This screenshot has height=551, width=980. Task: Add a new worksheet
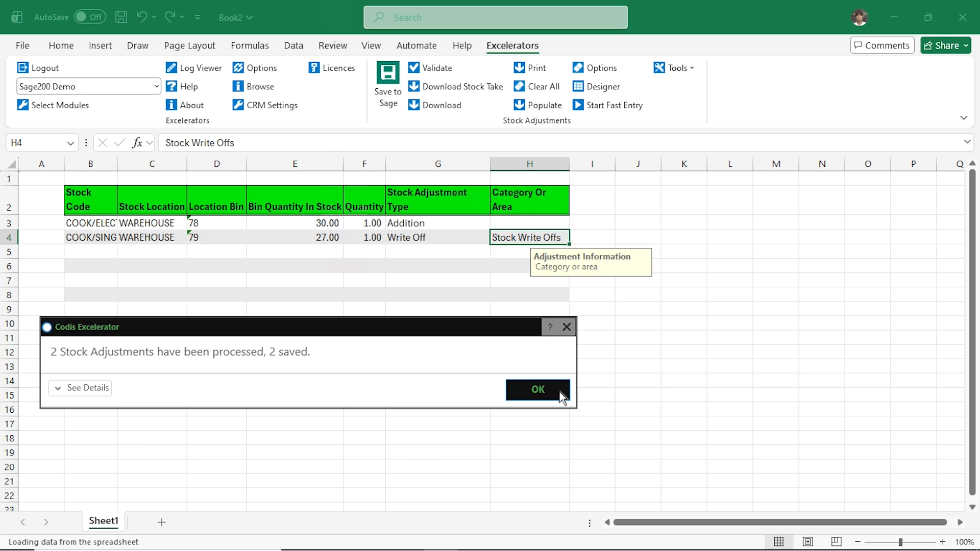pyautogui.click(x=161, y=522)
